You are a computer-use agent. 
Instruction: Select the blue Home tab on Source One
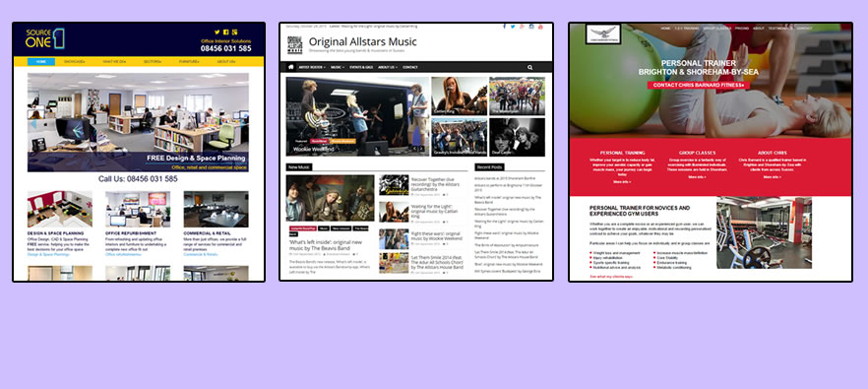tap(41, 61)
